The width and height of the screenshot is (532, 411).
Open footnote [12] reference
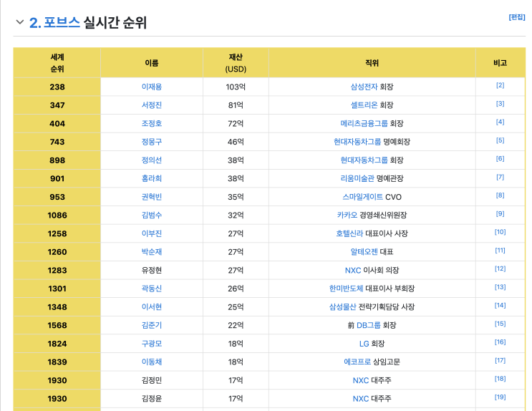500,269
